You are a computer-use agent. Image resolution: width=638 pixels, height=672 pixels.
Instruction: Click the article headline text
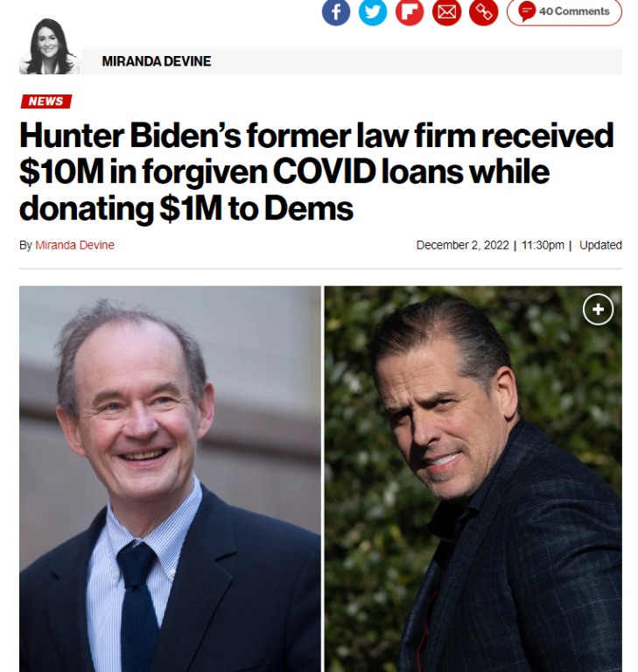317,171
